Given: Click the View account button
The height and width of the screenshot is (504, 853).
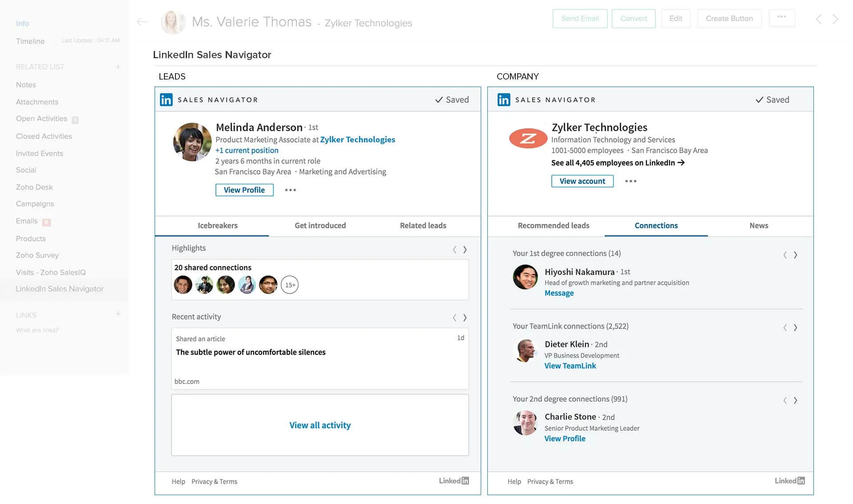Looking at the screenshot, I should click(582, 181).
